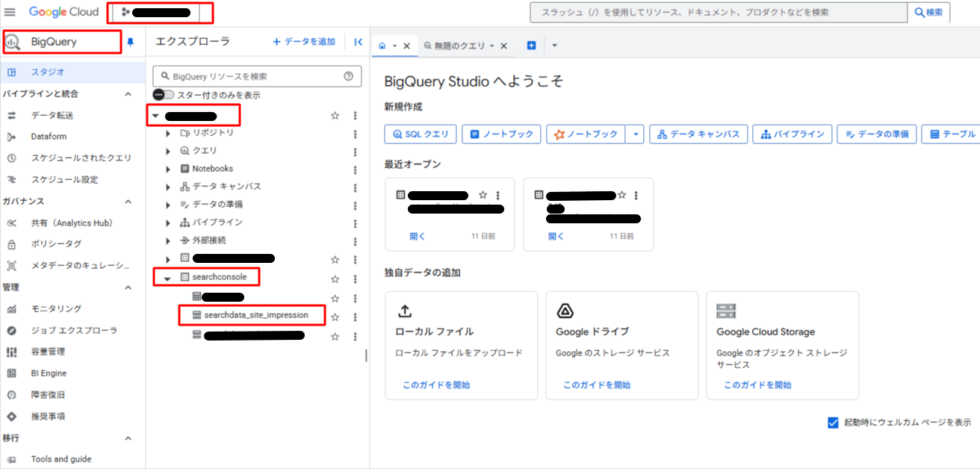Screen dimensions: 980x469
Task: Create a new データ キャンバス
Action: pyautogui.click(x=698, y=134)
